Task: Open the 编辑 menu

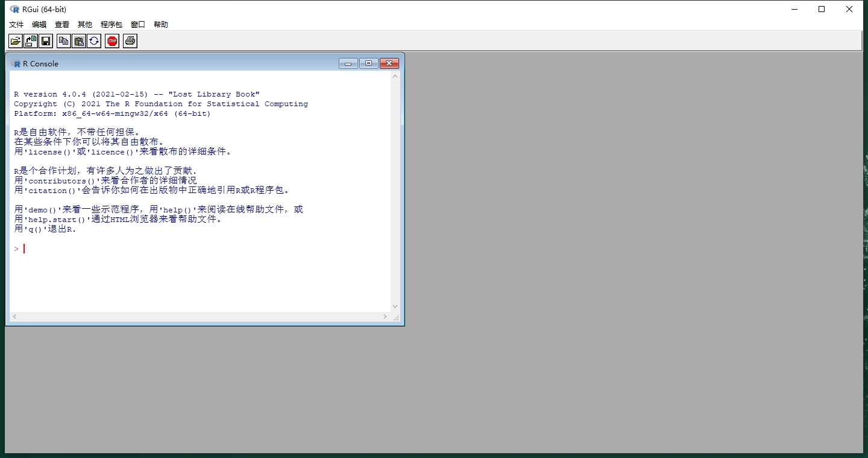Action: pos(39,24)
